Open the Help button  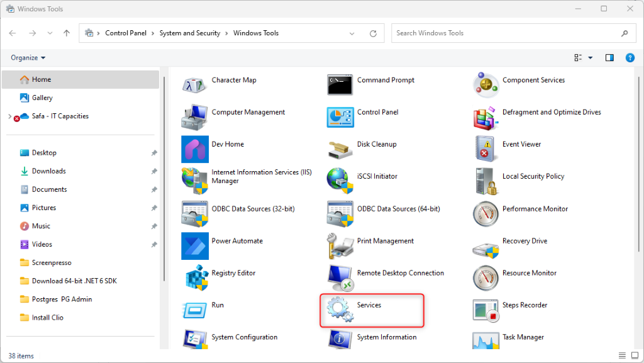pyautogui.click(x=630, y=58)
